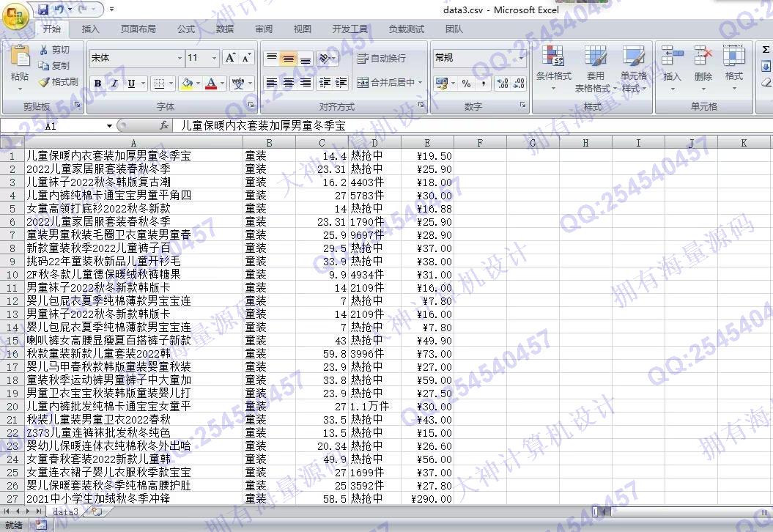The height and width of the screenshot is (532, 773).
Task: Switch to the 公式 (Formulas) tab
Action: pyautogui.click(x=186, y=29)
